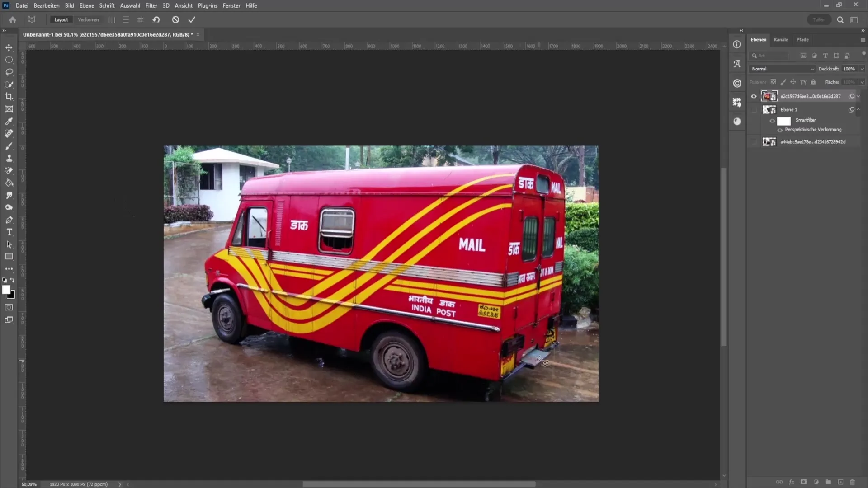Image resolution: width=868 pixels, height=488 pixels.
Task: Select the Crop tool
Action: click(9, 96)
